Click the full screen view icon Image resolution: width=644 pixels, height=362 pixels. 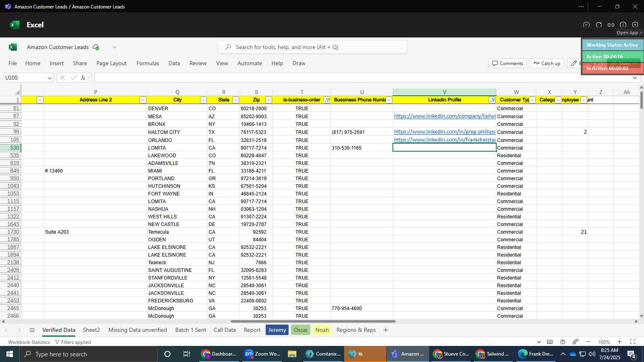click(x=633, y=342)
